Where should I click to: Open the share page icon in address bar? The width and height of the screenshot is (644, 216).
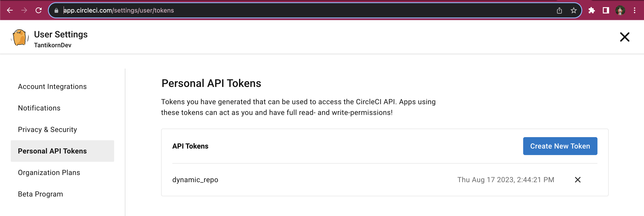coord(559,11)
